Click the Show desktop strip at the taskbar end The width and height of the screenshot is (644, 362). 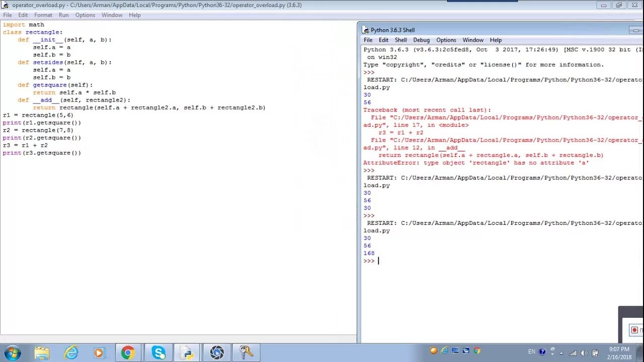point(640,353)
